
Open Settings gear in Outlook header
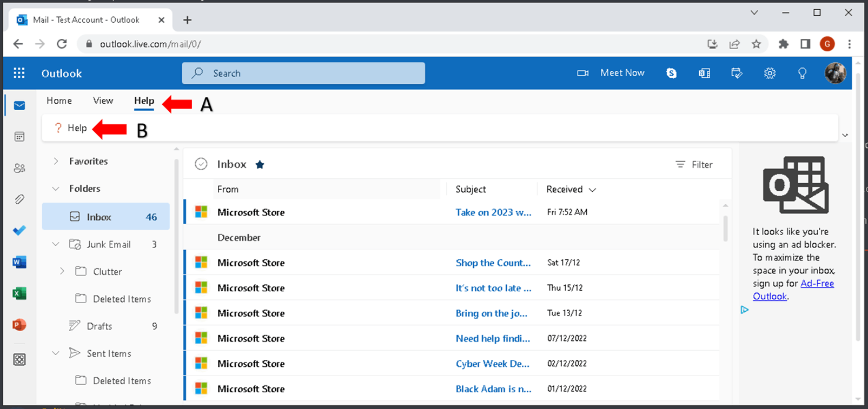770,73
